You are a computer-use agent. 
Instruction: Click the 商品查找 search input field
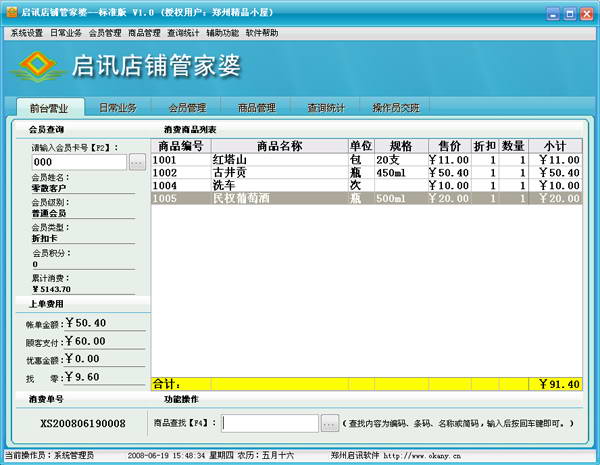click(270, 423)
